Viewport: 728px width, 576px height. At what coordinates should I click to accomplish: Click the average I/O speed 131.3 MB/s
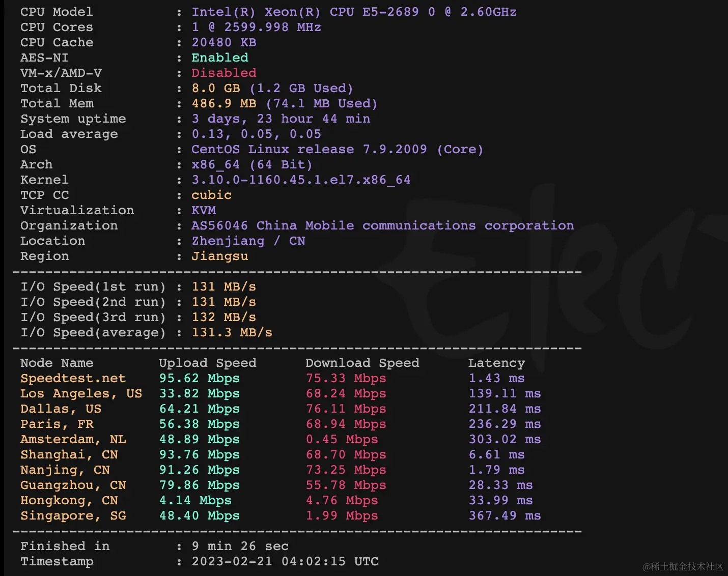232,332
